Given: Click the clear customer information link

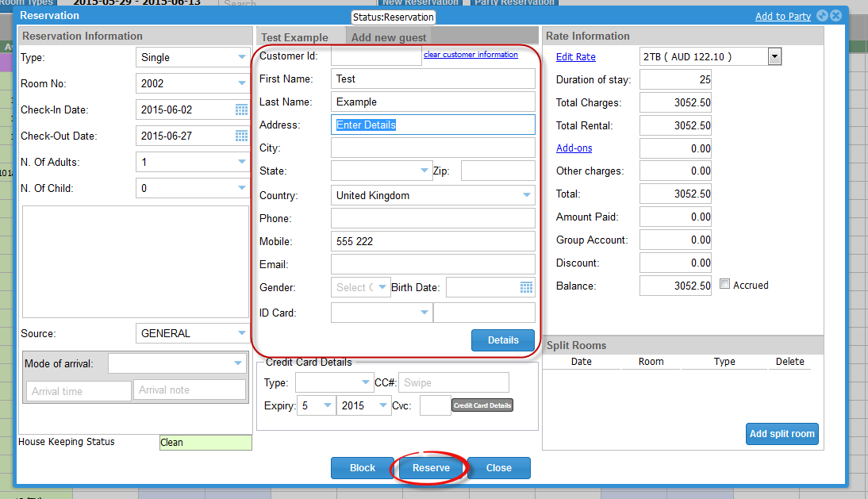Looking at the screenshot, I should [470, 55].
